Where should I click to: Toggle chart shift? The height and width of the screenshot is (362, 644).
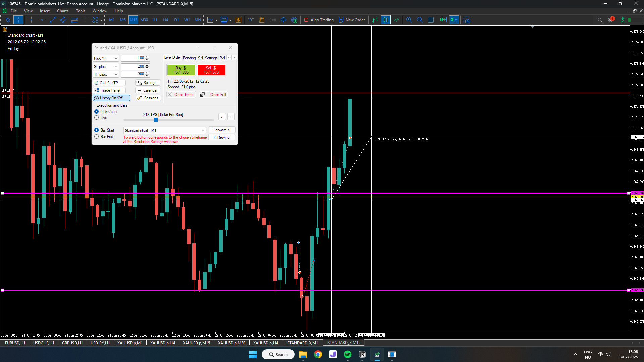pyautogui.click(x=454, y=20)
